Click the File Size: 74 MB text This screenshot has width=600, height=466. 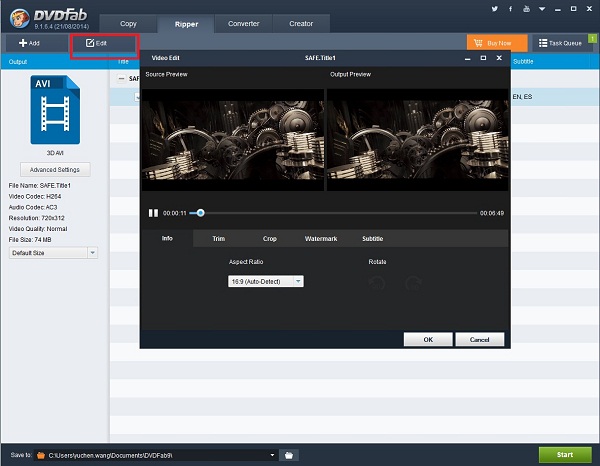30,240
